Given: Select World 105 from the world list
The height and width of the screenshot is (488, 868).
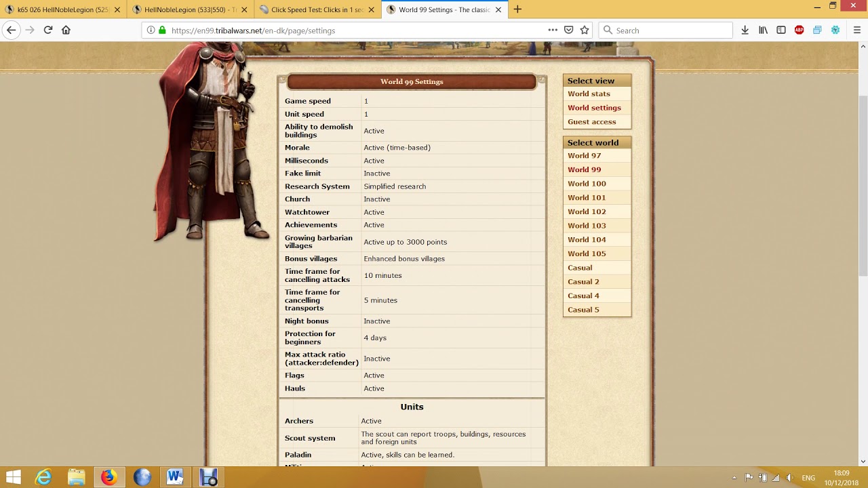Looking at the screenshot, I should coord(587,253).
